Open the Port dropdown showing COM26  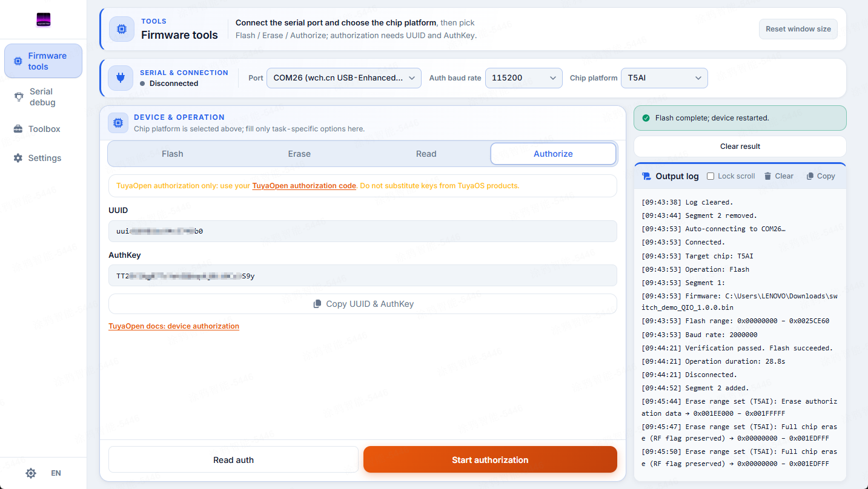click(344, 78)
